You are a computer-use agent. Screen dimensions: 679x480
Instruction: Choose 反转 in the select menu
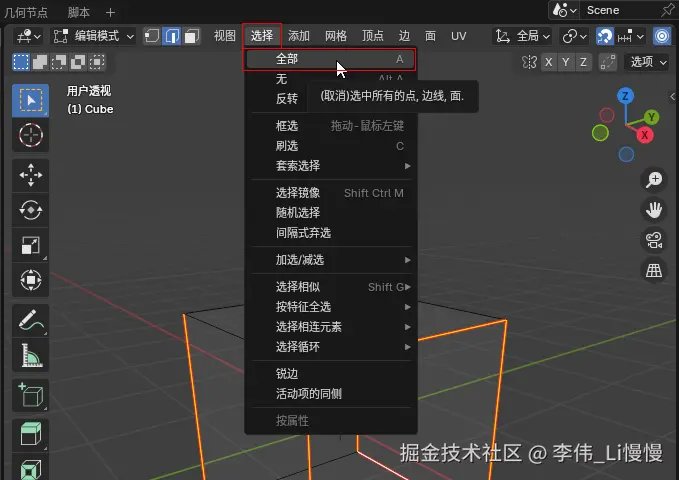(287, 99)
